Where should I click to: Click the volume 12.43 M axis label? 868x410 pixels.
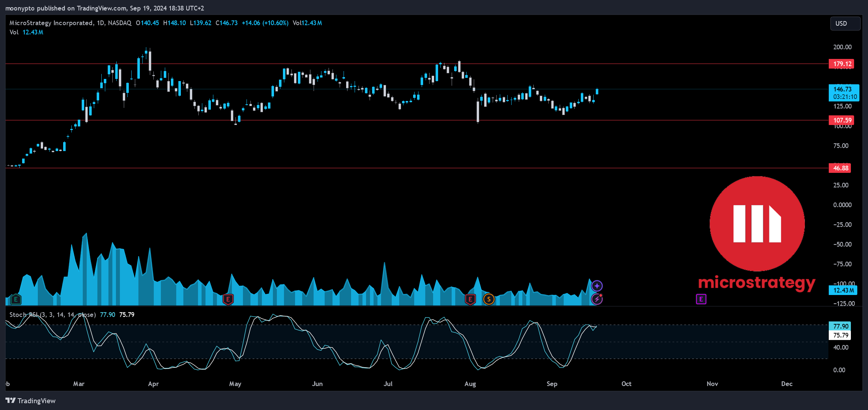tap(843, 290)
